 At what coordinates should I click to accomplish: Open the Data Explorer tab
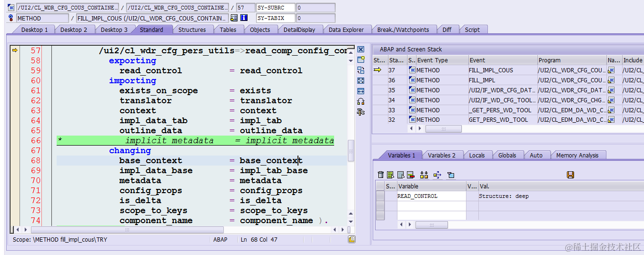pos(346,29)
